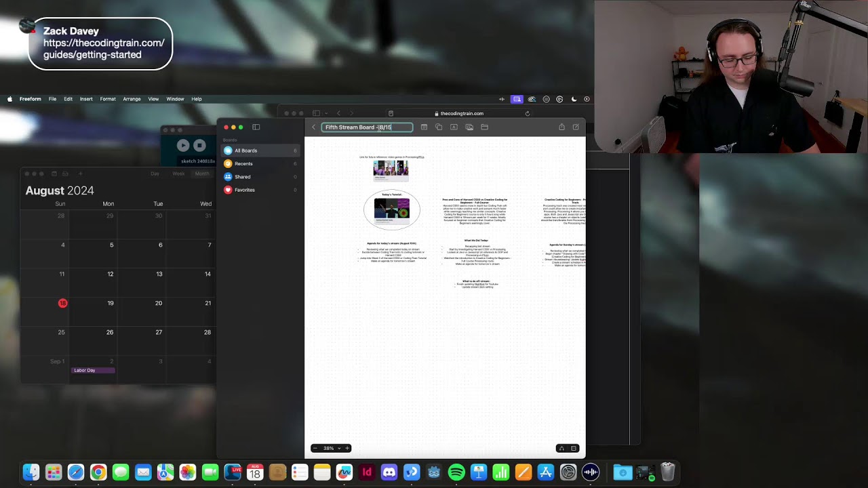Reload the page in Safari window
868x488 pixels.
[528, 113]
